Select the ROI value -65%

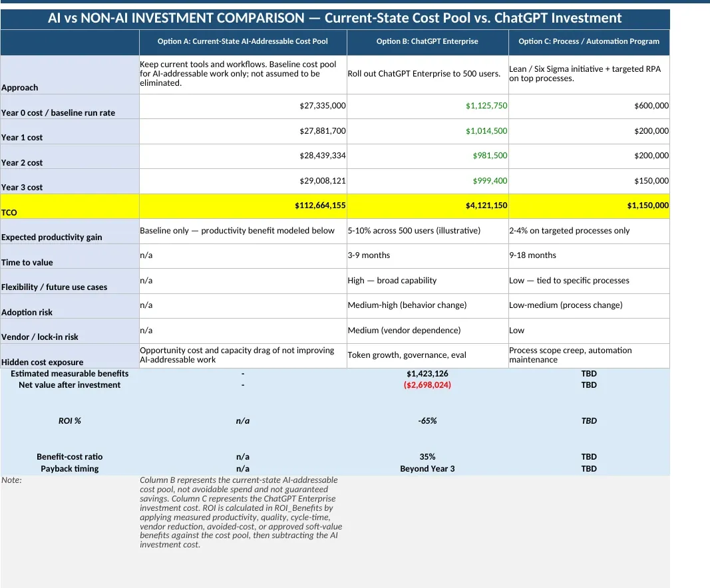(x=427, y=421)
